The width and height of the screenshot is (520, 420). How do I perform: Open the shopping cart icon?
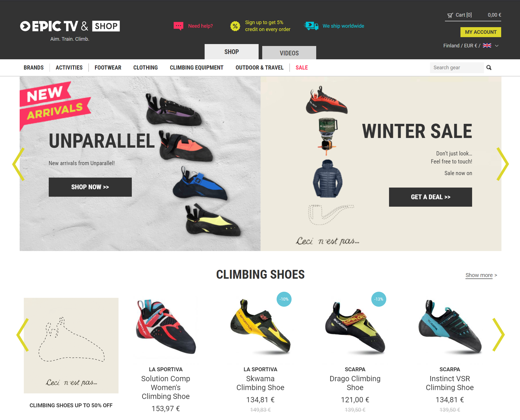[x=450, y=15]
